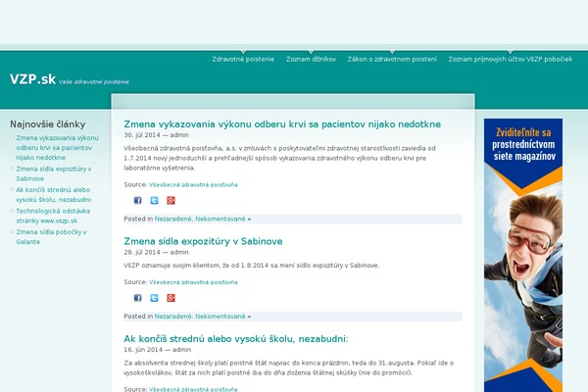This screenshot has height=392, width=588.
Task: Select the date 28. júl 2014 text
Action: tap(142, 252)
